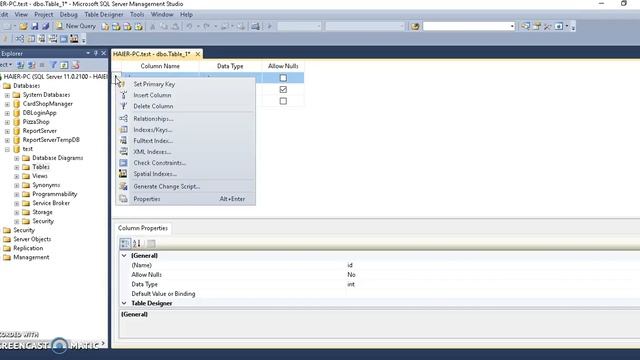Viewport: 640px width, 360px height.
Task: Collapse the test database node
Action: [7, 149]
